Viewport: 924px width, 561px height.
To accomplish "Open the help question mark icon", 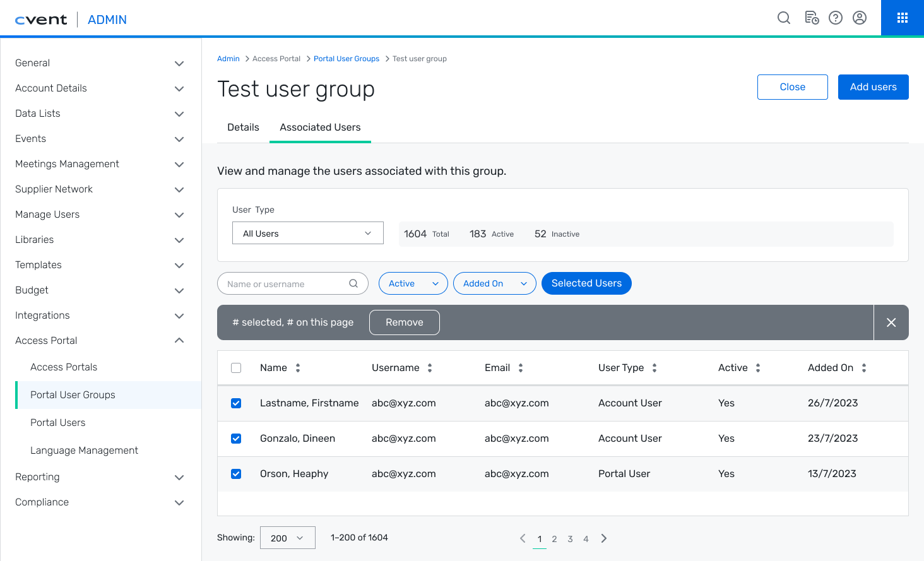I will coord(836,18).
